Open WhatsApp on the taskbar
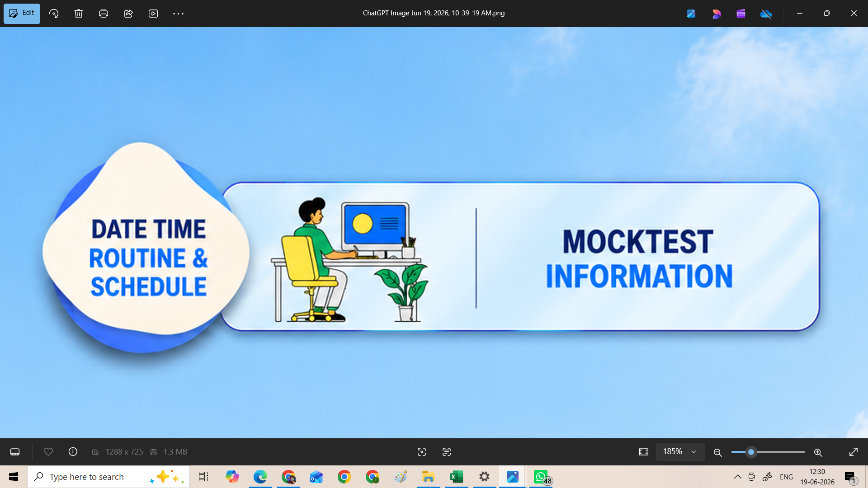The height and width of the screenshot is (488, 868). tap(541, 477)
